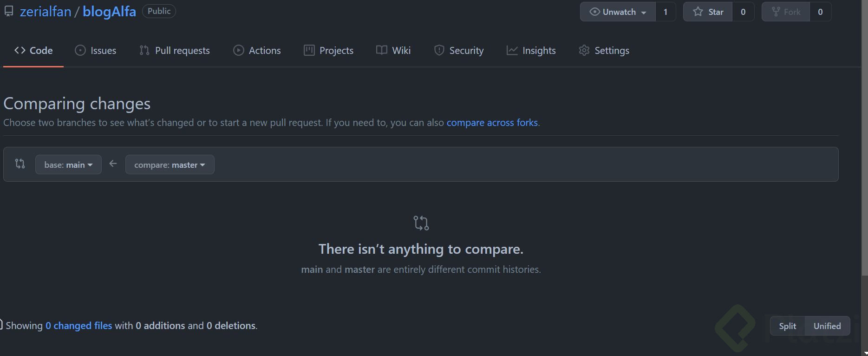The image size is (868, 356).
Task: Click the Unwatch button
Action: 618,12
